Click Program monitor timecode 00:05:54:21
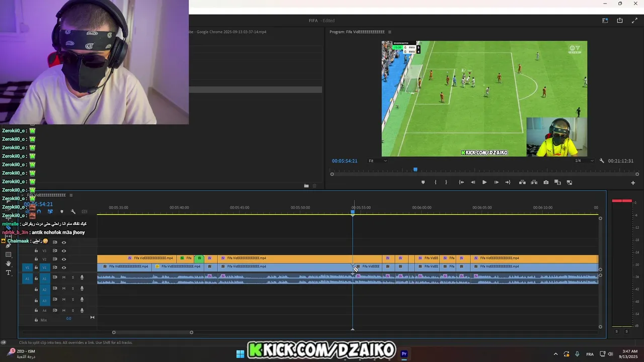This screenshot has height=362, width=644. click(345, 161)
